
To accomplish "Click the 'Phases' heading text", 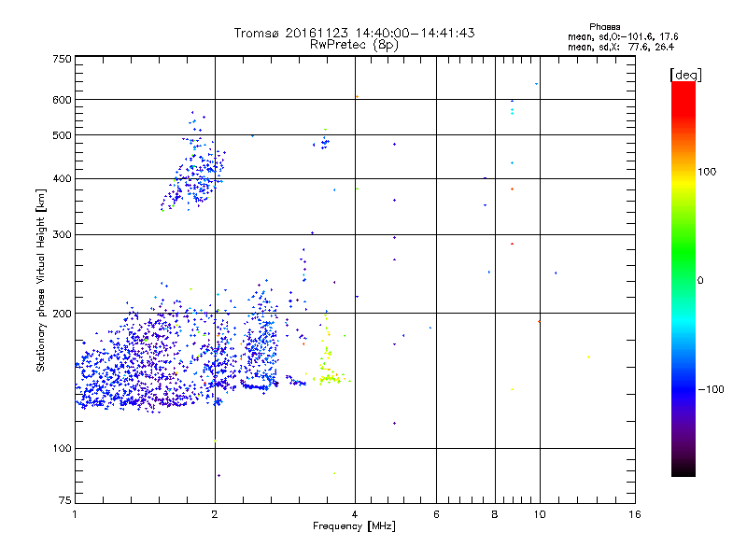I will point(604,27).
